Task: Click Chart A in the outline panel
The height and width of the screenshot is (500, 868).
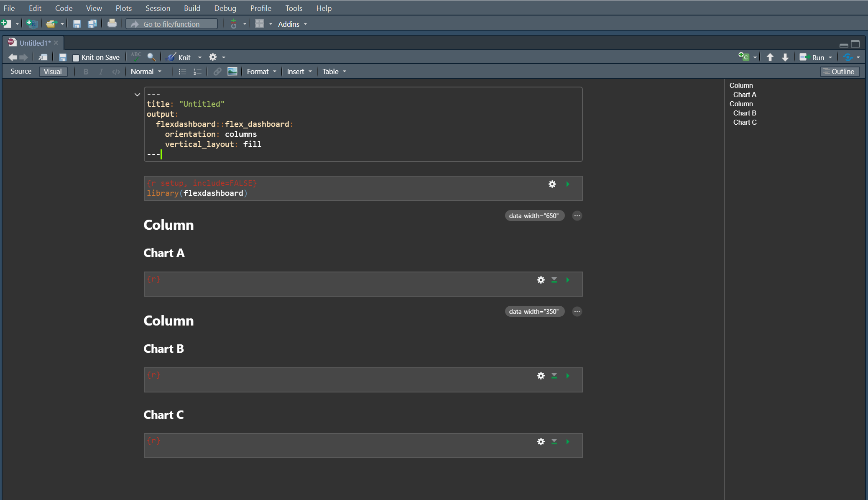Action: [745, 95]
